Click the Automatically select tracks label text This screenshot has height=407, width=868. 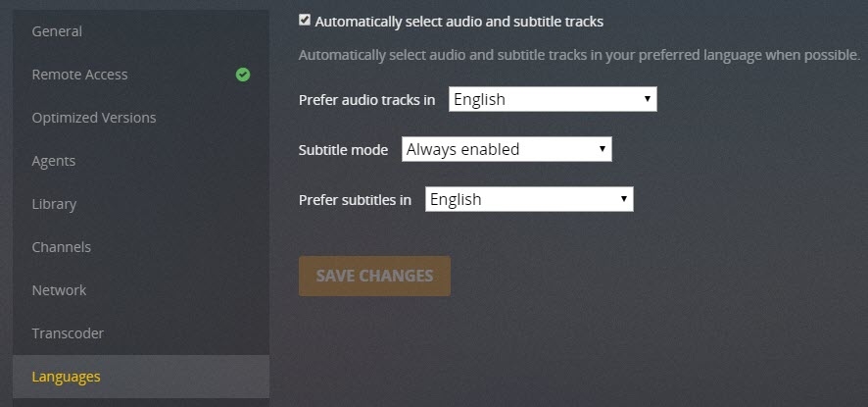point(458,21)
